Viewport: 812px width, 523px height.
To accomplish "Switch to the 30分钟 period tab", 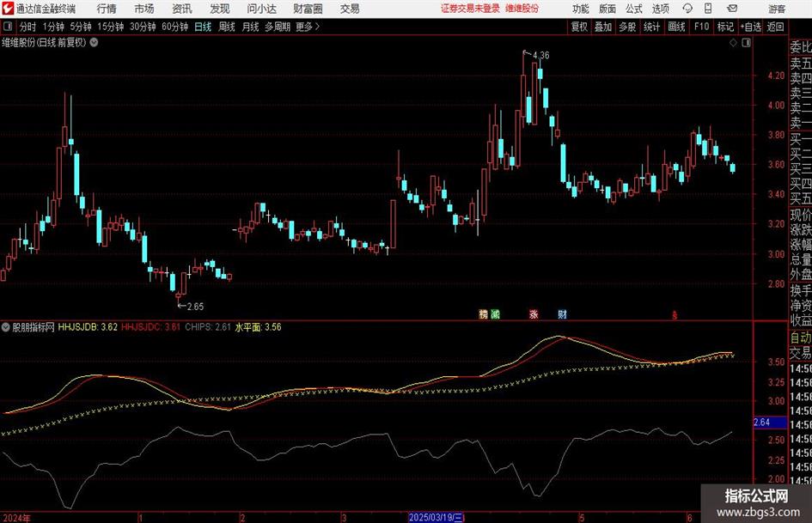I will coord(143,27).
